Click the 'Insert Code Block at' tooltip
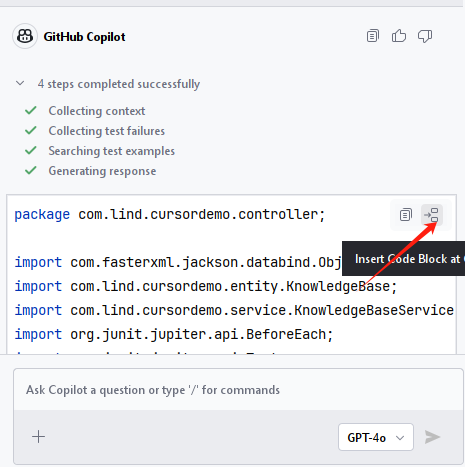The height and width of the screenshot is (467, 465). click(403, 259)
